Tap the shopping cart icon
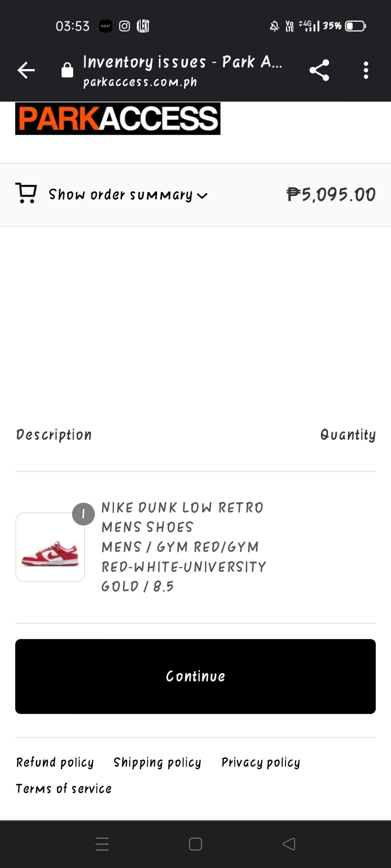 [x=26, y=193]
